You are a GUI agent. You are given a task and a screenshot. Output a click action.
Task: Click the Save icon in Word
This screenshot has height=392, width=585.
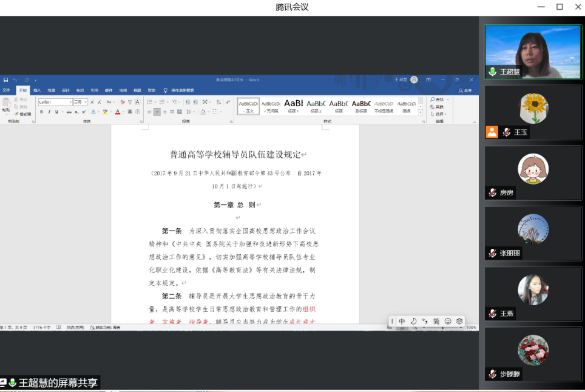5,79
